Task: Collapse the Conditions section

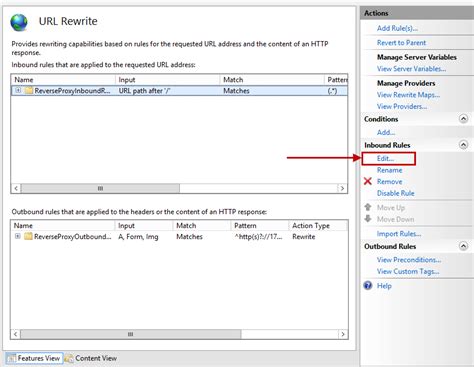Action: pos(463,119)
